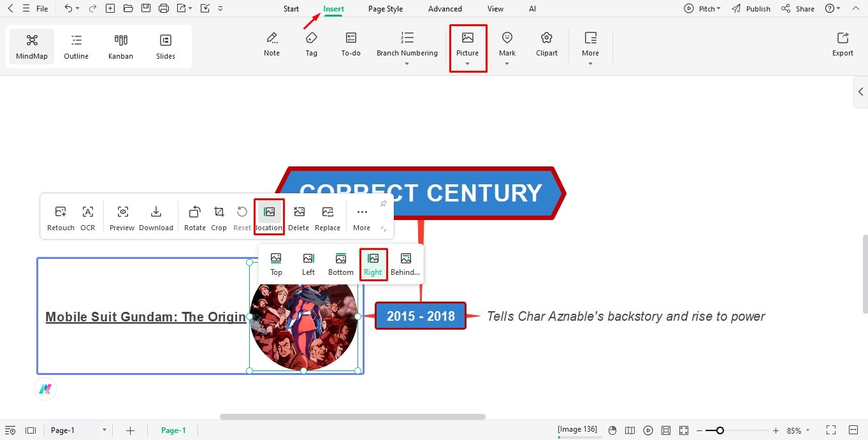Open the View tab
This screenshot has height=440, width=868.
(x=495, y=9)
